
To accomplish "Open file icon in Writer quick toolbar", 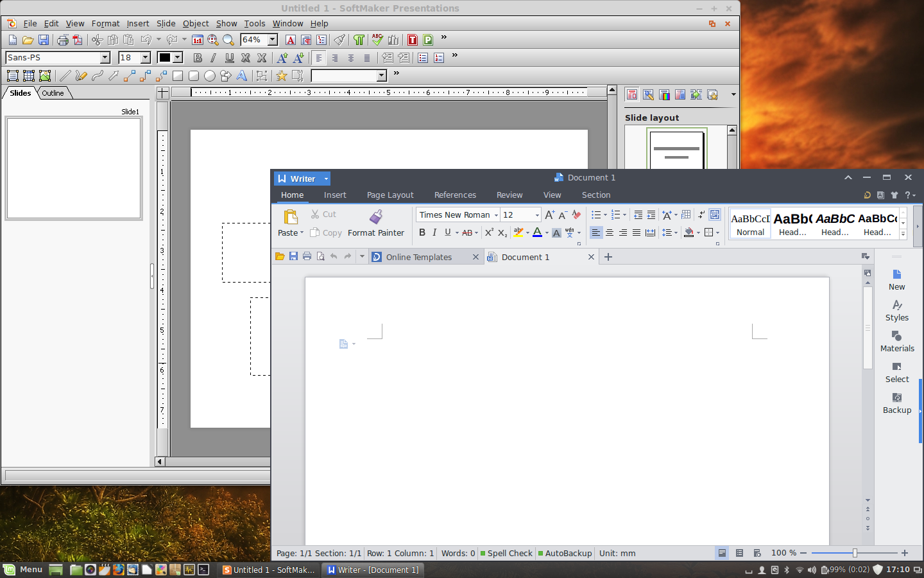I will (280, 256).
